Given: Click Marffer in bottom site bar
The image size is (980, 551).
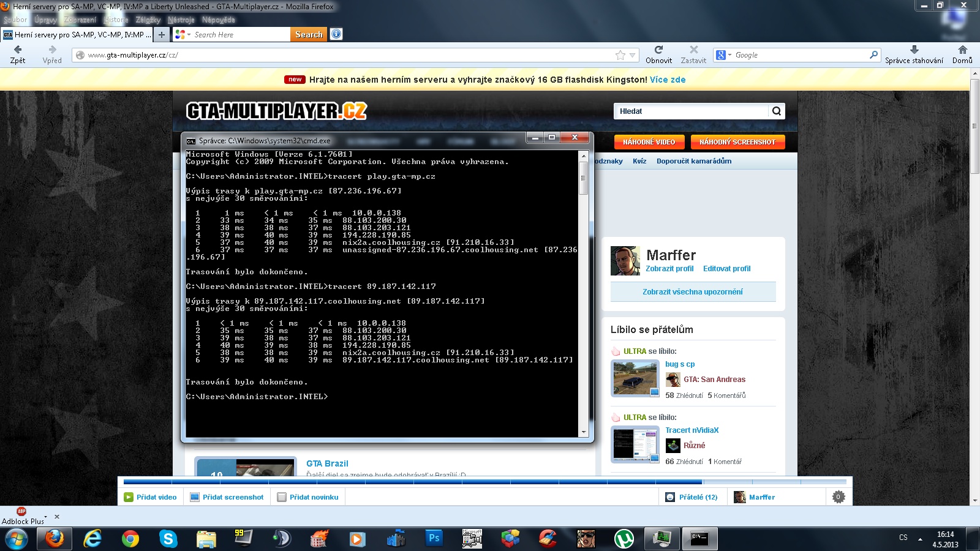Looking at the screenshot, I should [755, 497].
